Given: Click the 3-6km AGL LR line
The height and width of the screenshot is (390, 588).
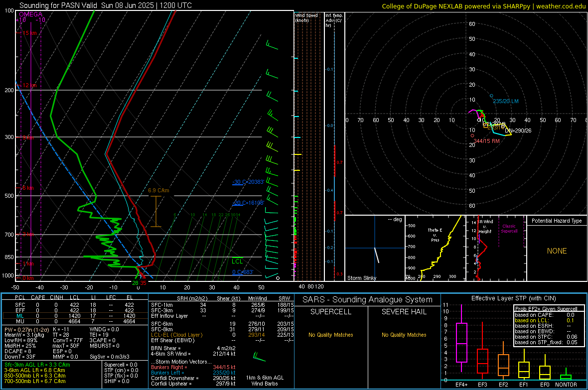Looking at the screenshot, I should (34, 370).
